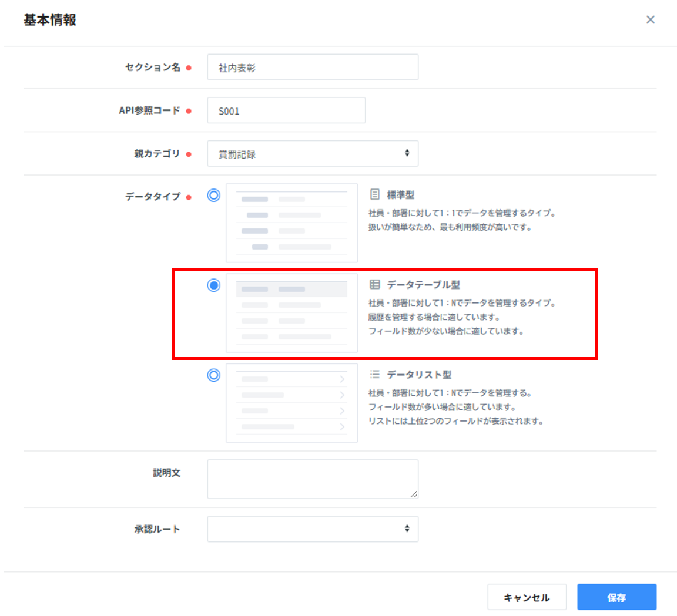The width and height of the screenshot is (677, 616).
Task: Open the 承認ルート dropdown
Action: [313, 529]
